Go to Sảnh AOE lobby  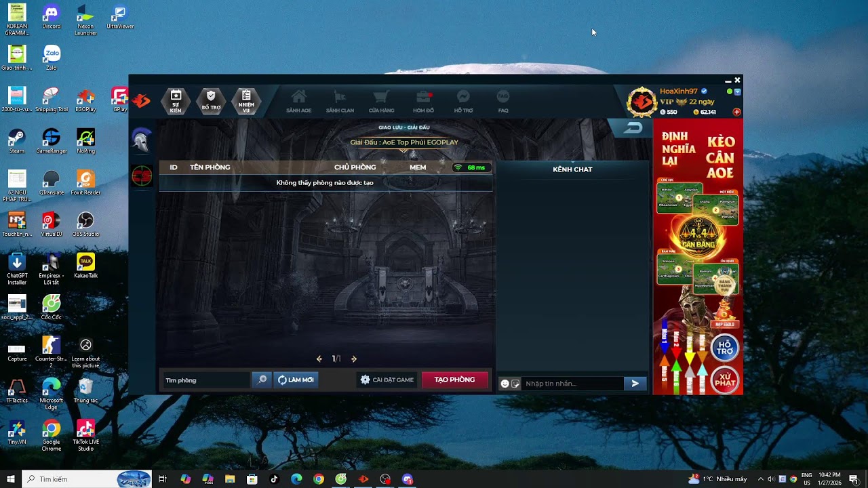298,102
